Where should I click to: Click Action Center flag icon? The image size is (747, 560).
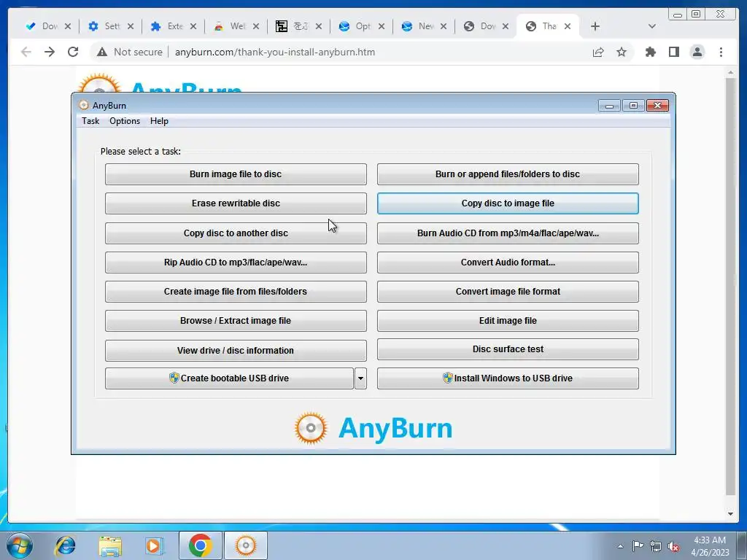pos(638,546)
